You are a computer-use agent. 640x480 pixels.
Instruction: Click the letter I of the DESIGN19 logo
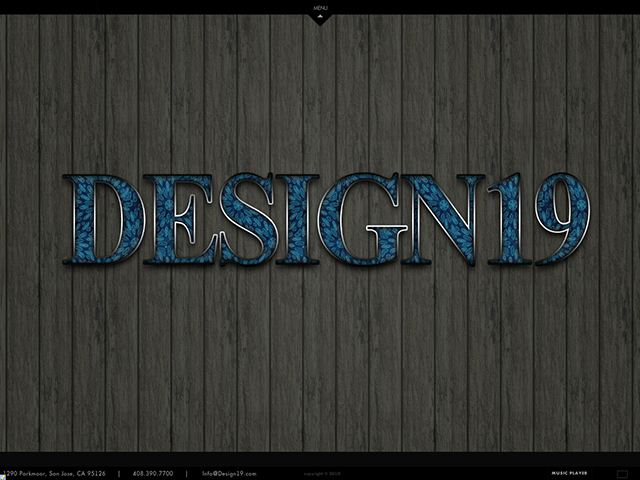(x=297, y=219)
